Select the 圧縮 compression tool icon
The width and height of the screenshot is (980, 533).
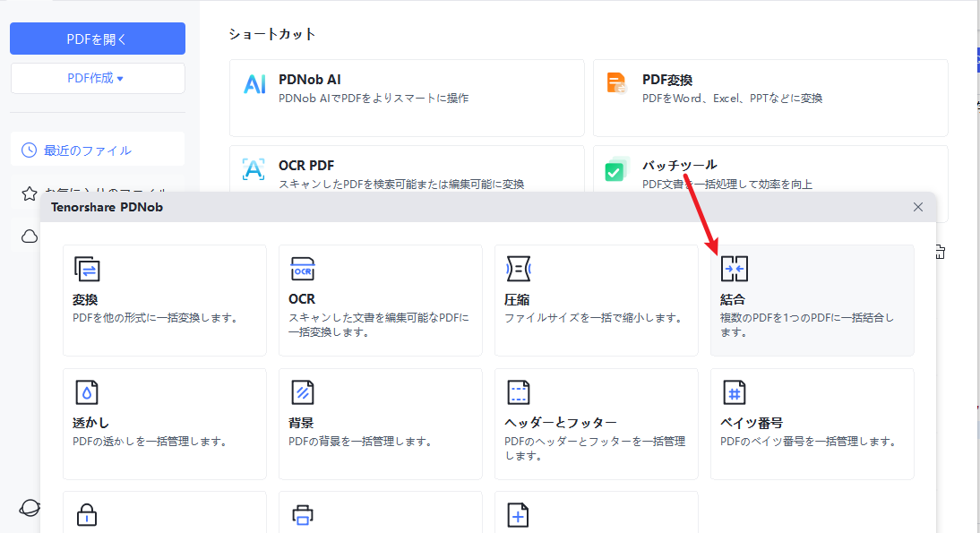click(519, 268)
